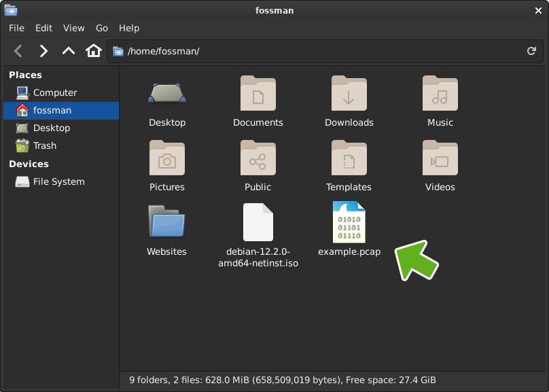This screenshot has width=549, height=392.
Task: Select the Pictures folder
Action: 167,158
